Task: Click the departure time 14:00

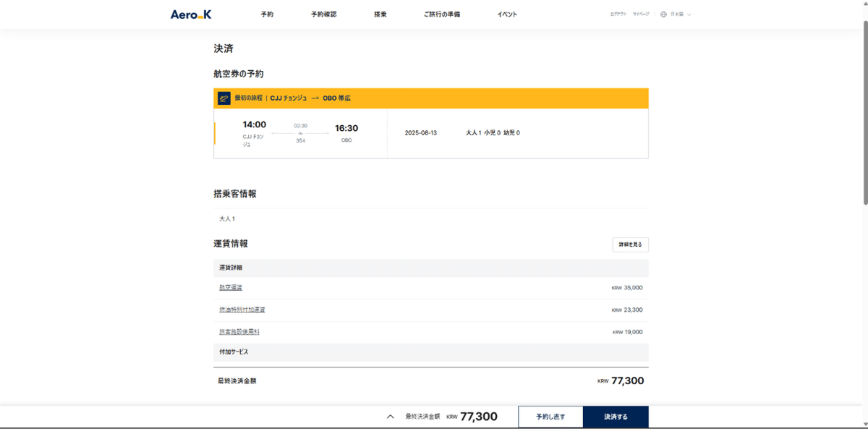Action: (254, 124)
